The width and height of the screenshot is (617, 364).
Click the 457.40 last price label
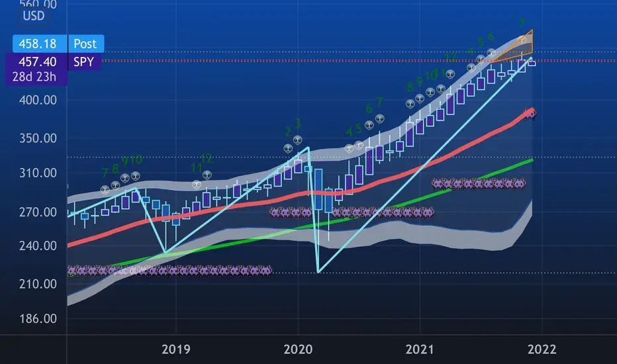point(36,62)
